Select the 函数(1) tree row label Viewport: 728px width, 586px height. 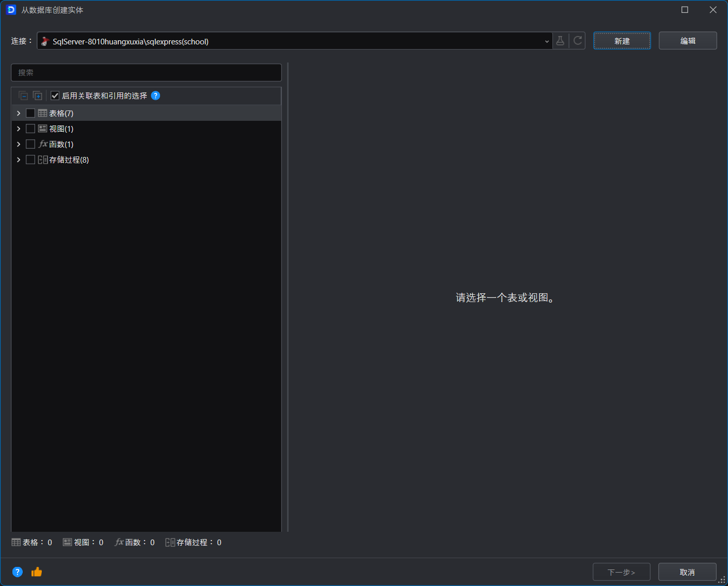click(61, 144)
